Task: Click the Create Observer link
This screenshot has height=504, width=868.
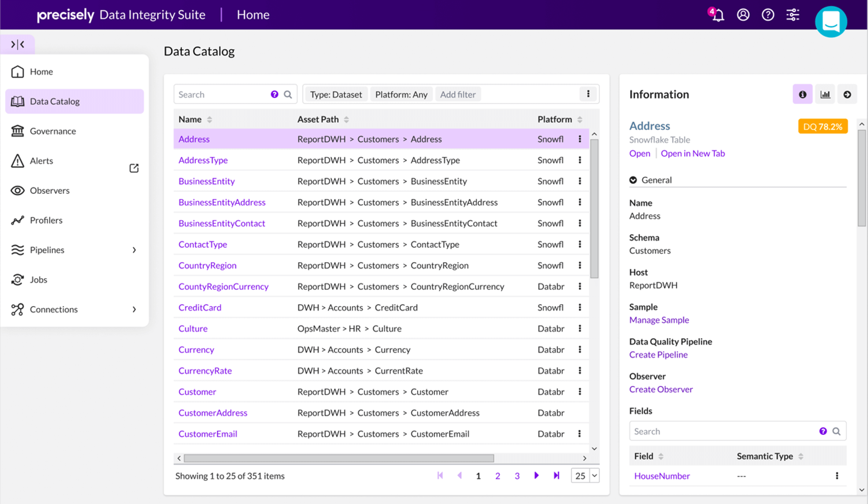Action: point(660,388)
